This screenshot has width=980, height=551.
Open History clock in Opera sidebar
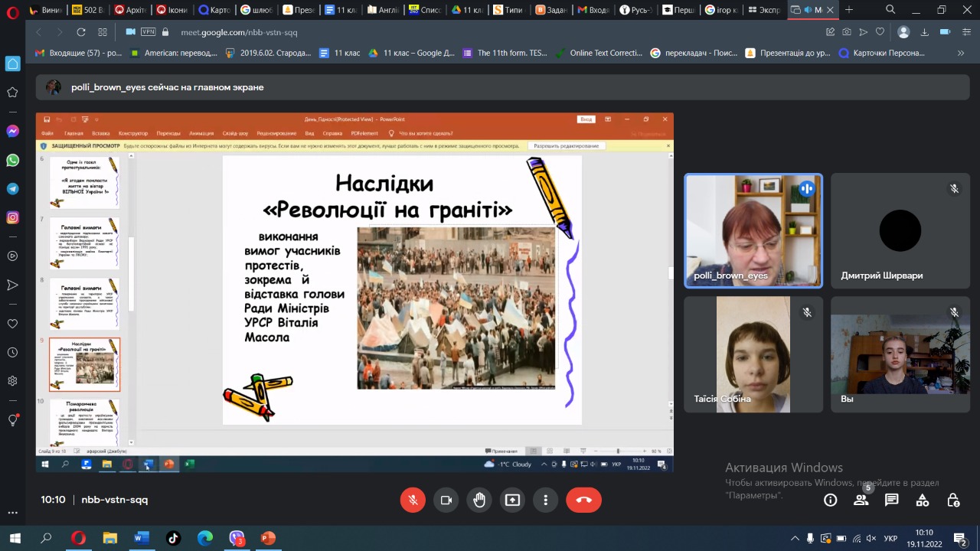click(x=12, y=353)
